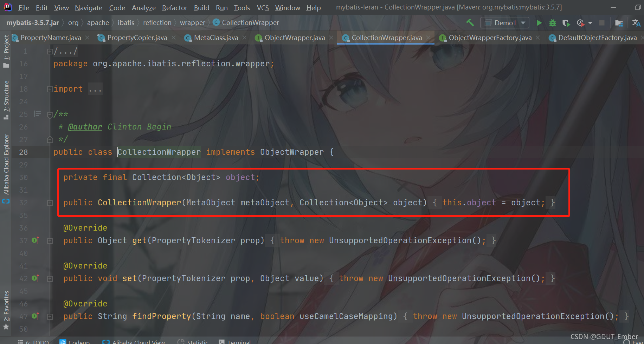
Task: Click the CollectionWrapper breadcrumb class
Action: click(x=246, y=23)
